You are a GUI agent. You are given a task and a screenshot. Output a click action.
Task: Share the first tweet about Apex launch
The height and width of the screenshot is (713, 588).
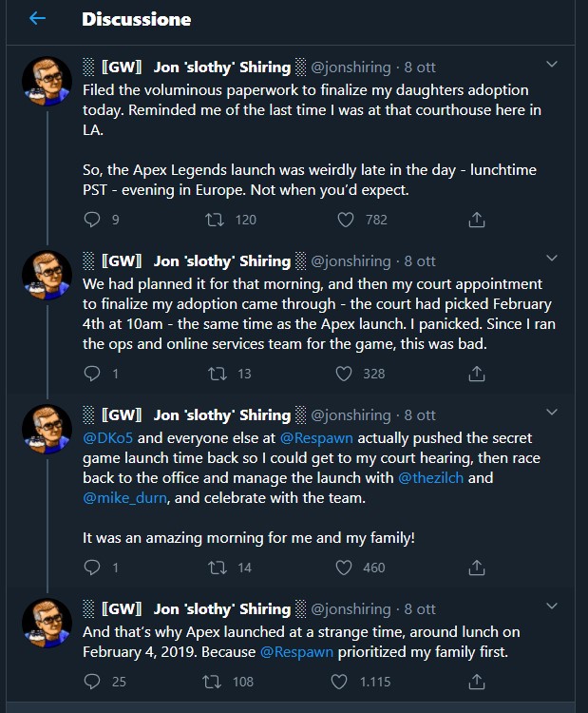(x=477, y=220)
